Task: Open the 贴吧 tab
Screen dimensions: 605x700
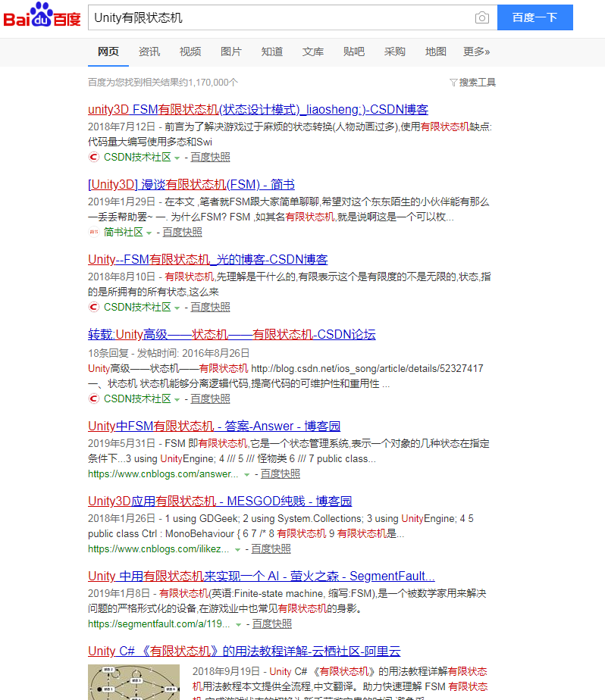Action: coord(354,52)
